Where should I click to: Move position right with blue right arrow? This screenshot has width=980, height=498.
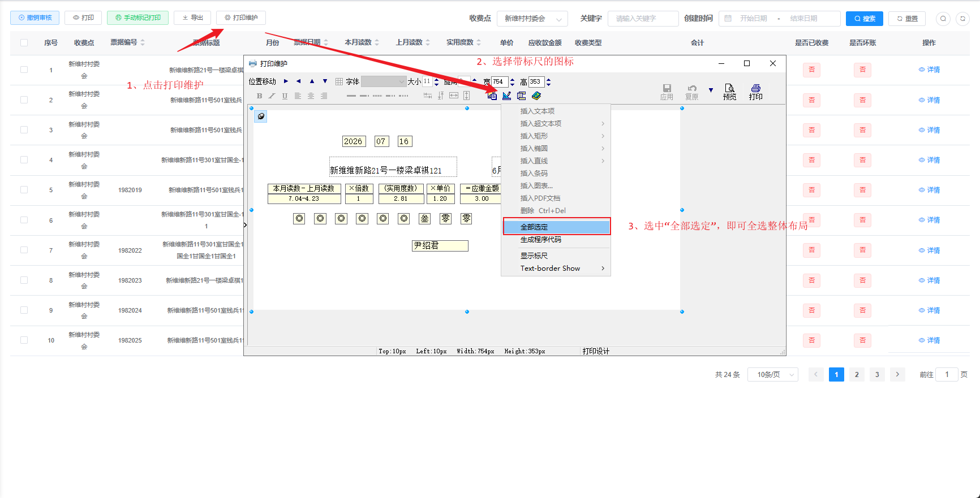pyautogui.click(x=286, y=81)
